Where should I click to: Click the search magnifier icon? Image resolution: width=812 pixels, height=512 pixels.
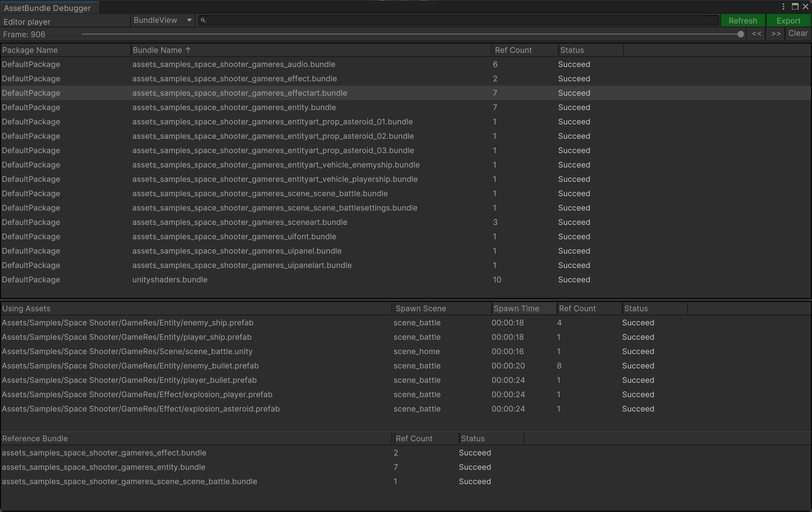point(203,20)
